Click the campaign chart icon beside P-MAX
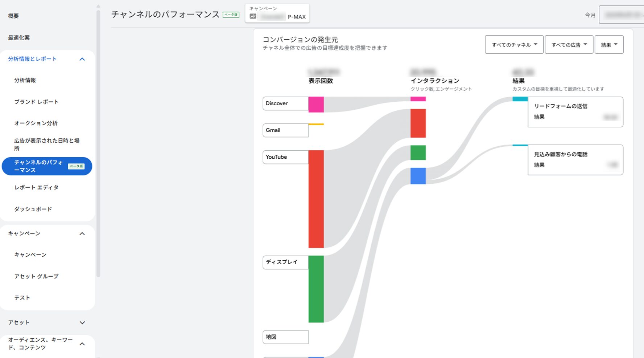The image size is (644, 358). tap(253, 16)
